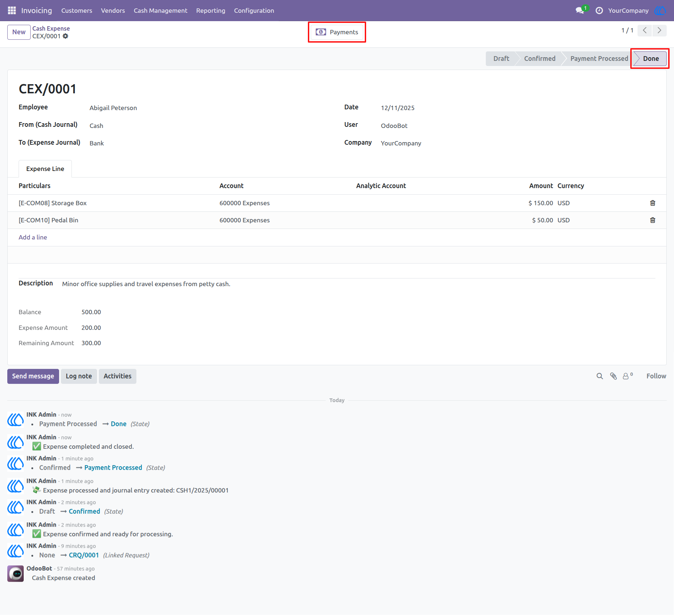The width and height of the screenshot is (674, 616).
Task: Open the gear actions menu beside CEX/0001
Action: (x=65, y=36)
